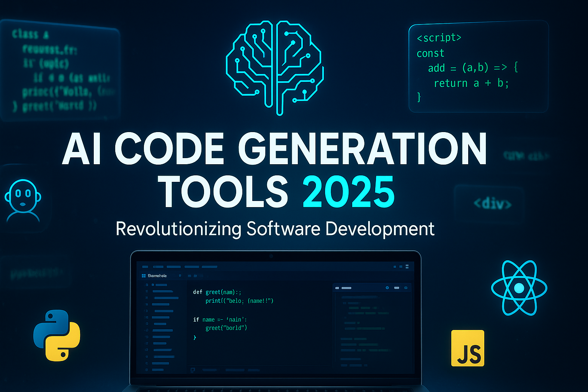Click the <script> line in code card

[439, 38]
